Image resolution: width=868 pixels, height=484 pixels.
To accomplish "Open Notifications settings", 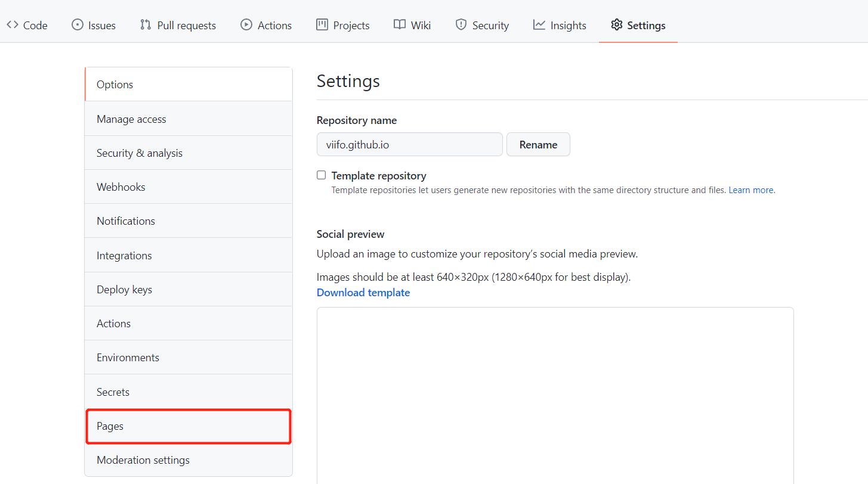I will (x=189, y=221).
